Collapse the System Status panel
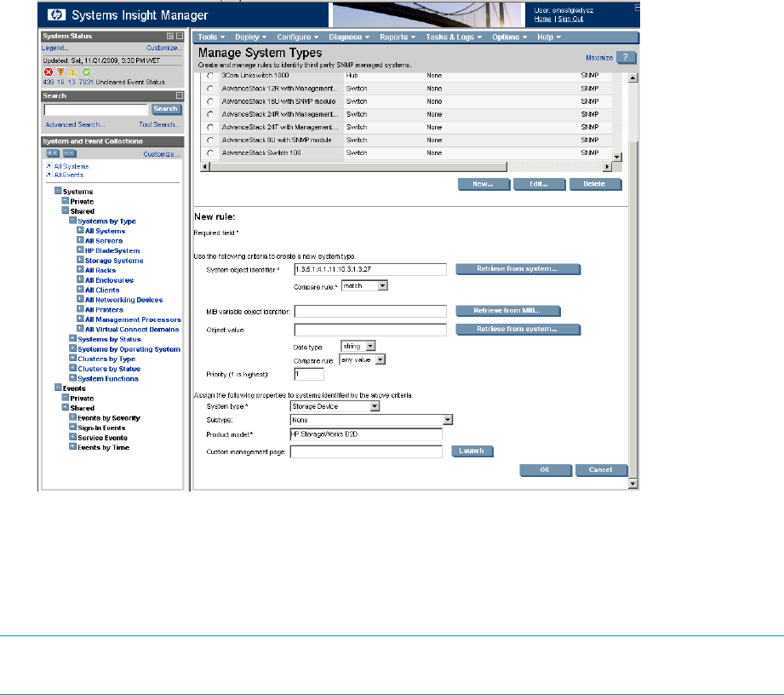 click(180, 36)
